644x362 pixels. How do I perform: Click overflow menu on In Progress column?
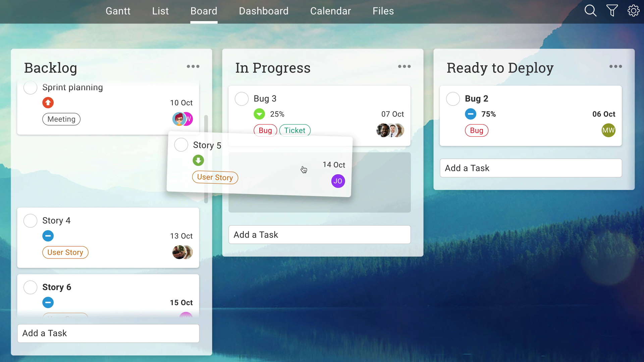point(402,67)
